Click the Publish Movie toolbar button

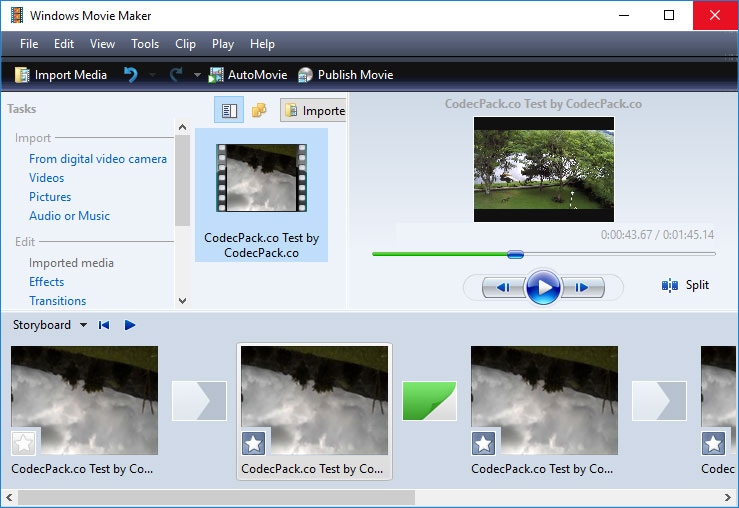point(345,75)
